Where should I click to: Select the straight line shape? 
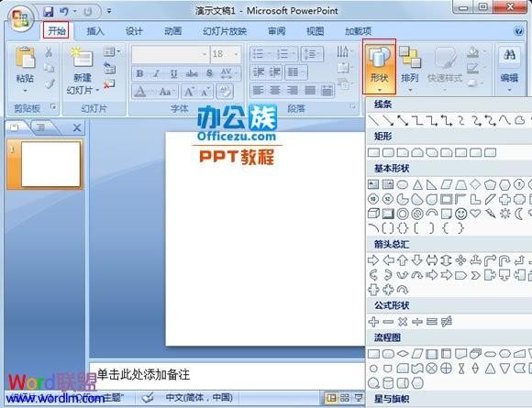[373, 120]
